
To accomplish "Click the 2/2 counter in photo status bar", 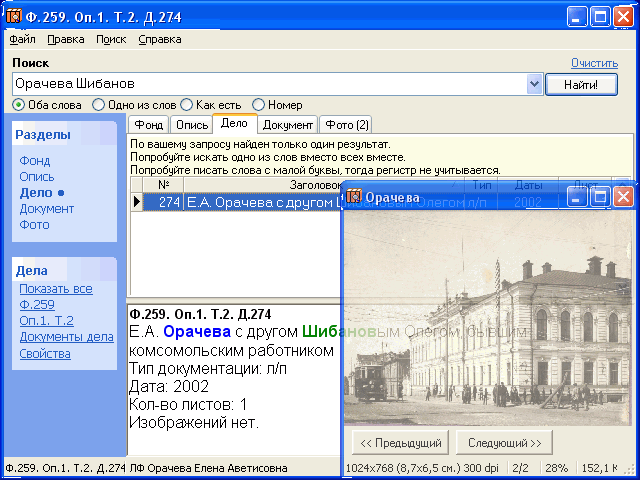I will pyautogui.click(x=520, y=468).
